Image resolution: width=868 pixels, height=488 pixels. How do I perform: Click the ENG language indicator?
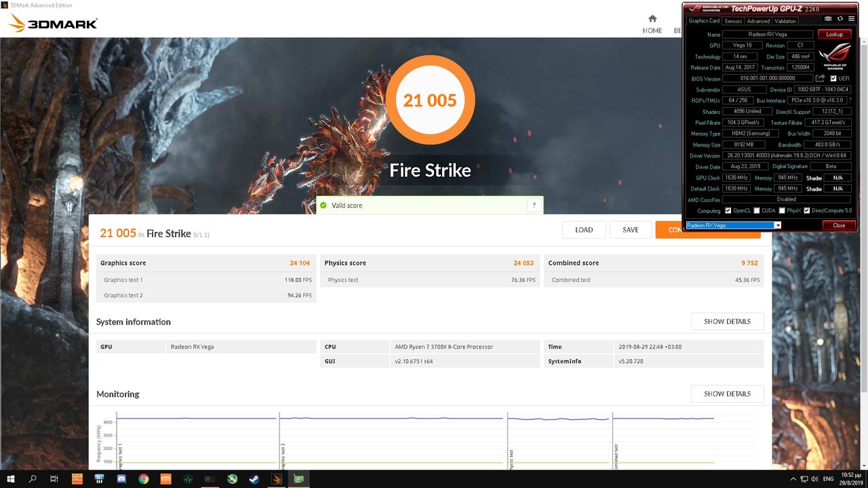pos(828,479)
